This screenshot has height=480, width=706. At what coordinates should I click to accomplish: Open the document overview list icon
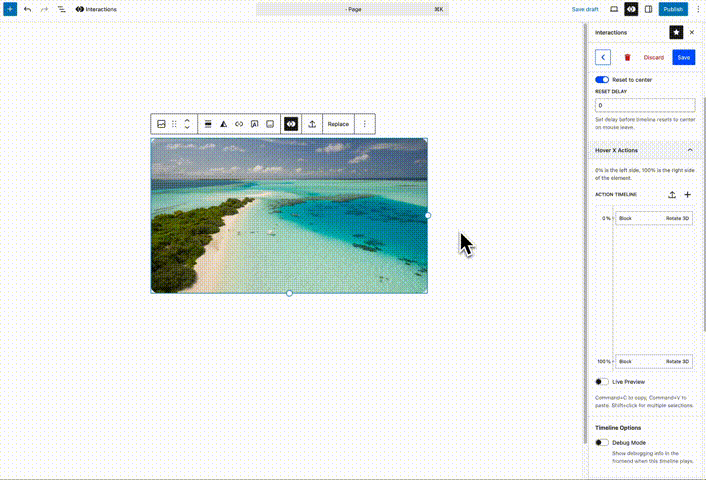(x=61, y=9)
